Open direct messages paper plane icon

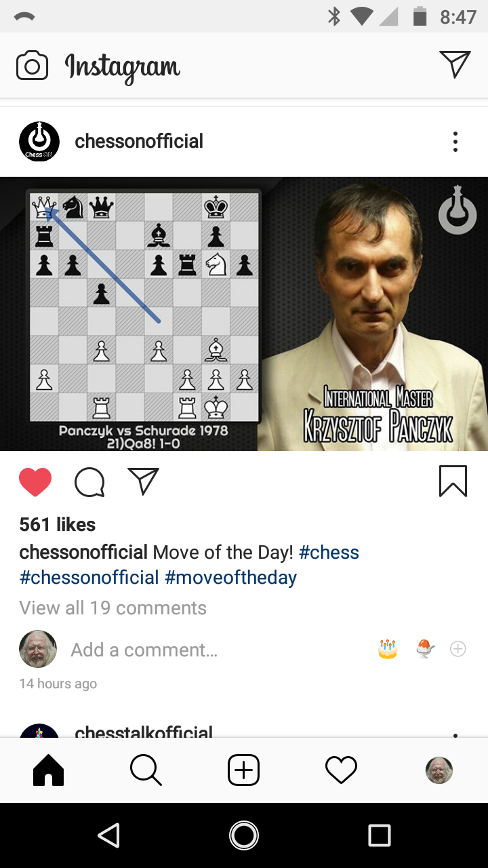[x=455, y=64]
